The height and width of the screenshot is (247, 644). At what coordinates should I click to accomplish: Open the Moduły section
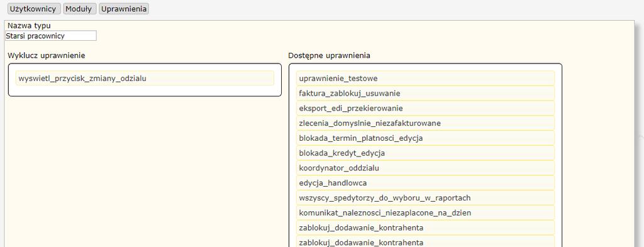click(x=80, y=9)
